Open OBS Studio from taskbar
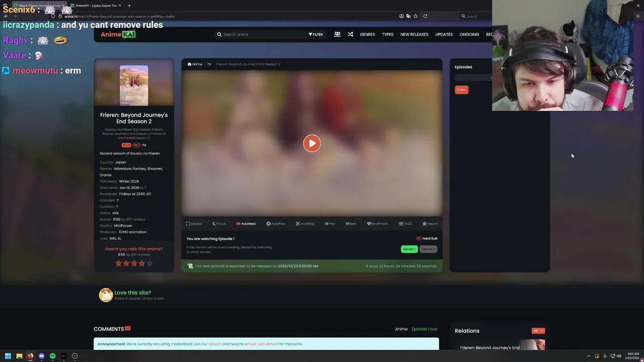The height and width of the screenshot is (362, 644). [74, 356]
